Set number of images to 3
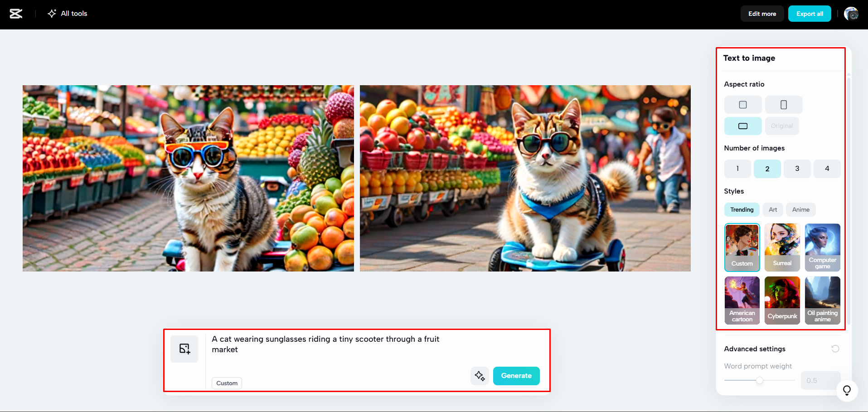 pos(797,168)
